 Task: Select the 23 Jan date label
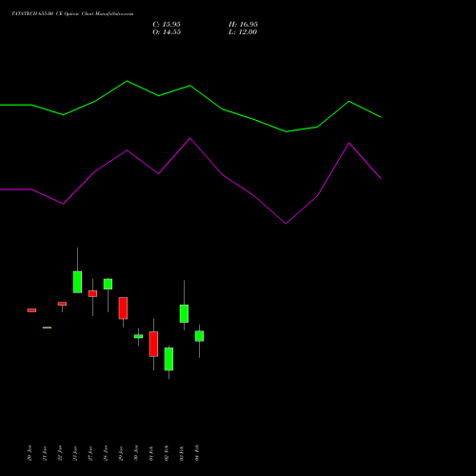coord(75,453)
